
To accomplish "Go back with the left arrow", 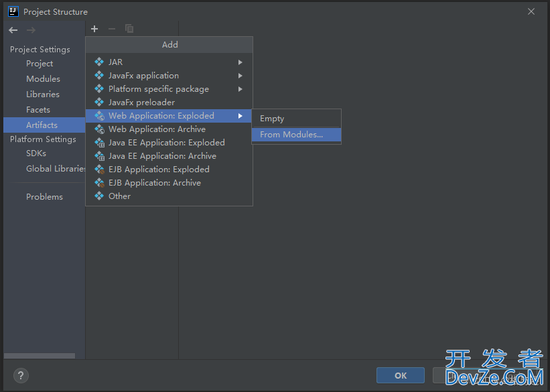I will pyautogui.click(x=13, y=30).
